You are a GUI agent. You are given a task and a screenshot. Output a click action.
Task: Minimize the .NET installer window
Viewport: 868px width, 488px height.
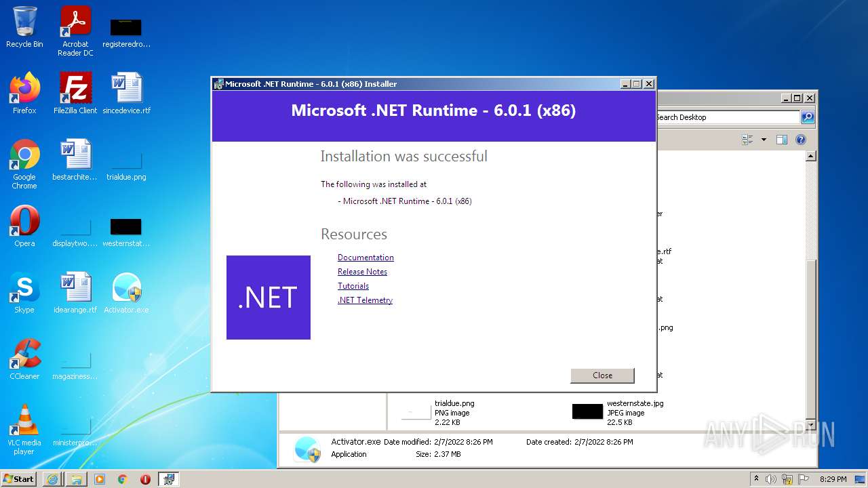coord(625,84)
